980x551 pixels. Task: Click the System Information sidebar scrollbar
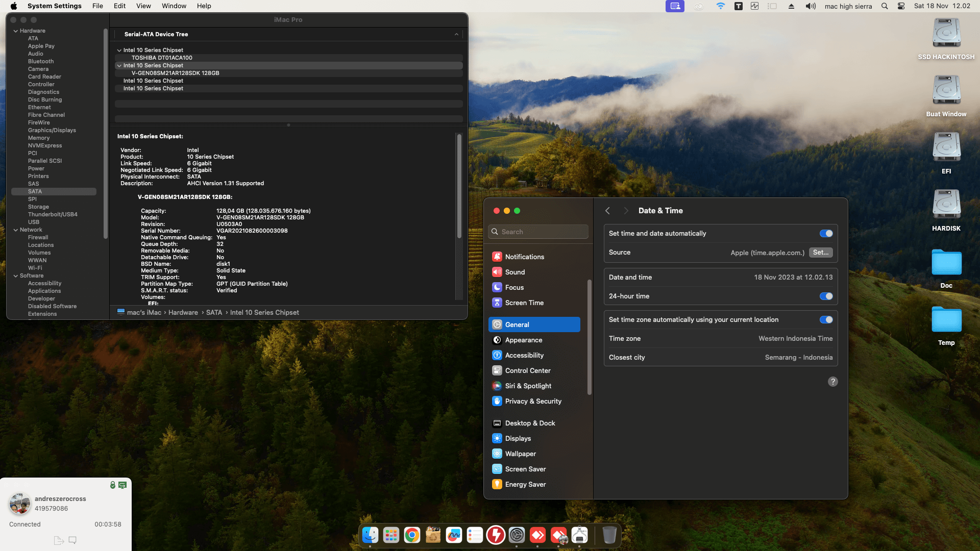106,134
